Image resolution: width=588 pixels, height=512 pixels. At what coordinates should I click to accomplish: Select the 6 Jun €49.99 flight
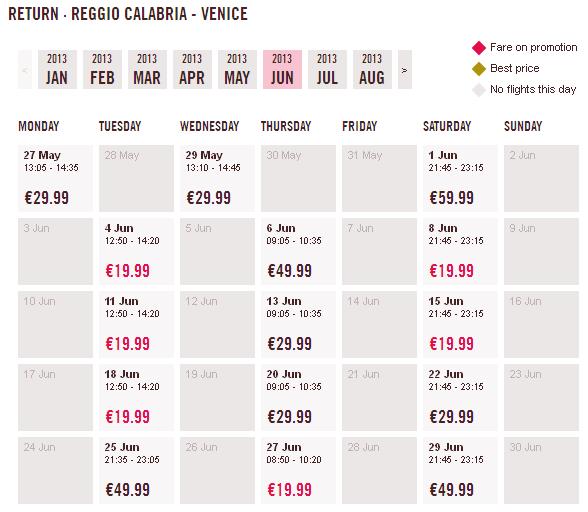pyautogui.click(x=298, y=251)
